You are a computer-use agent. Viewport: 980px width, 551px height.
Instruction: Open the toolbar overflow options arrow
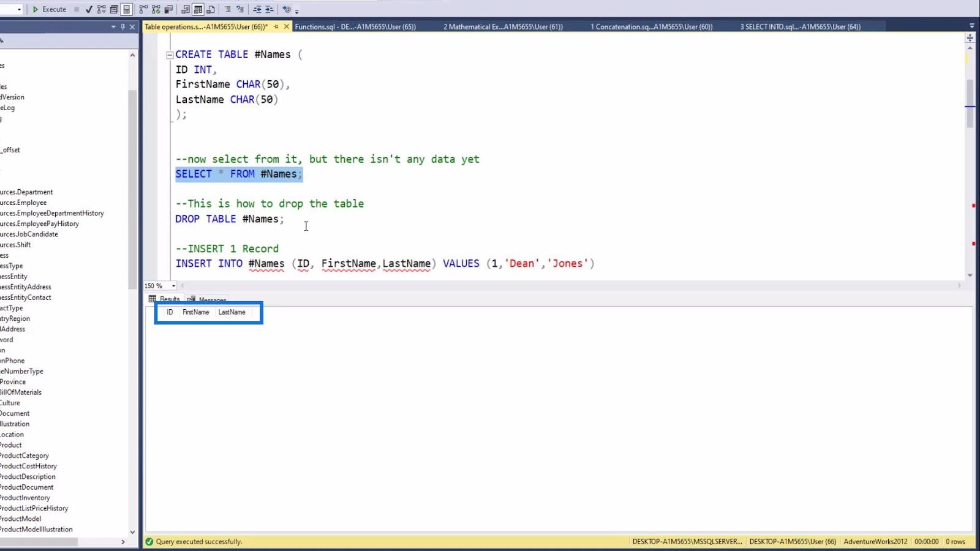point(297,11)
